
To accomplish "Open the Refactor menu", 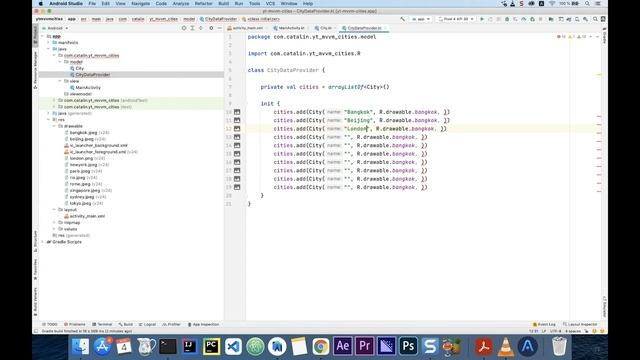I will [203, 4].
